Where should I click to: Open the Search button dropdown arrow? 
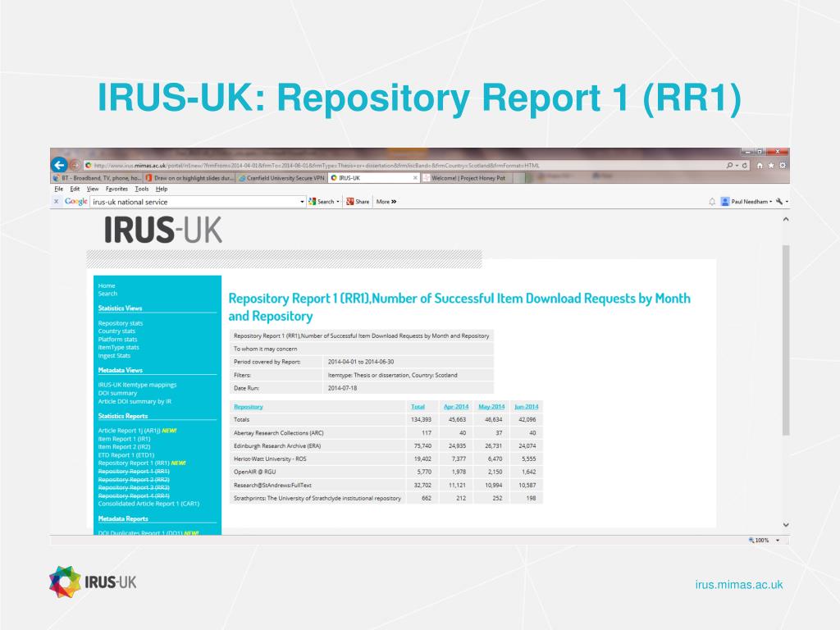338,202
